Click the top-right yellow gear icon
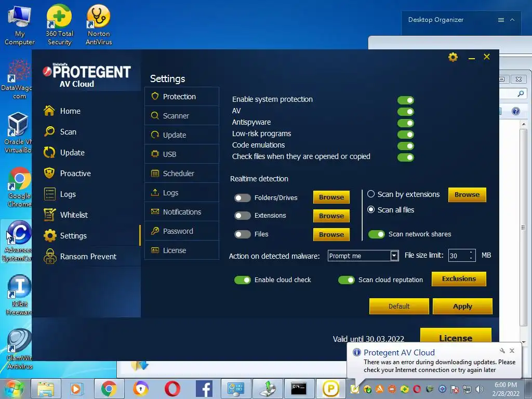 pos(453,57)
